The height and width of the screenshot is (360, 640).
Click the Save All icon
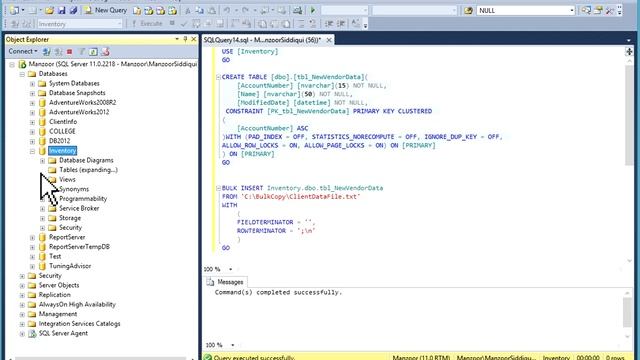pos(73,10)
